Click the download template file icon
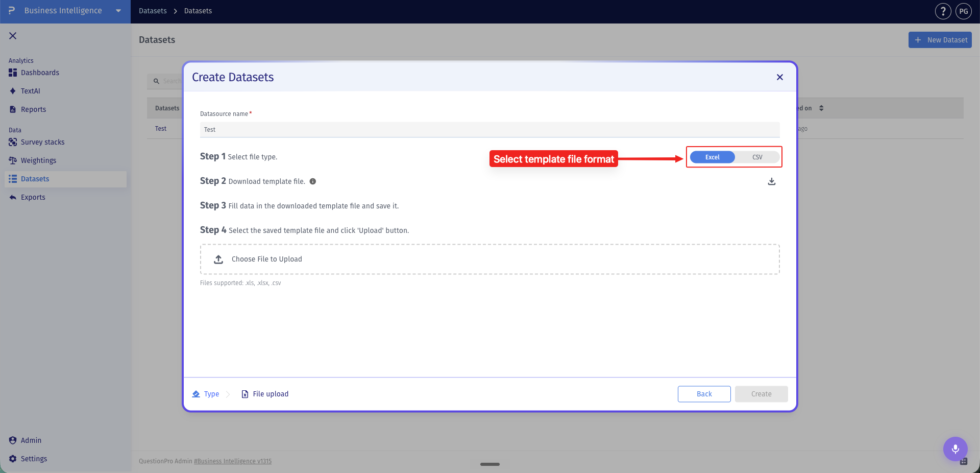The width and height of the screenshot is (980, 473). coord(772,181)
